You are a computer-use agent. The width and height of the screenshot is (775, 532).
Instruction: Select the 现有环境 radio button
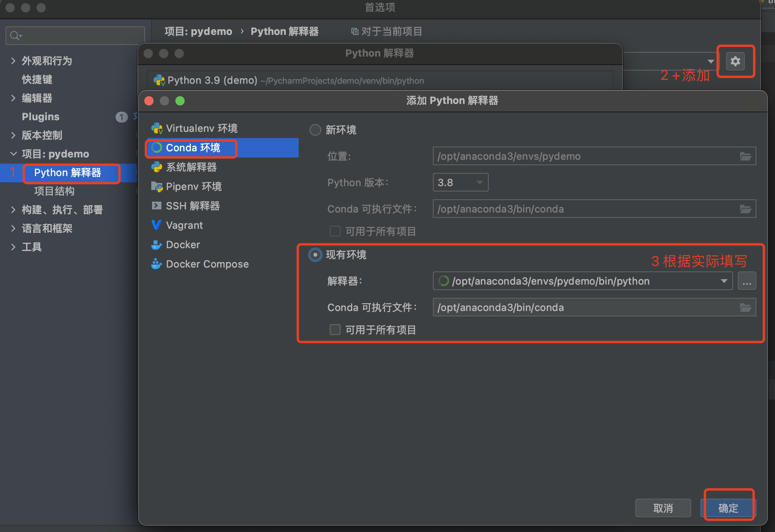pyautogui.click(x=315, y=255)
